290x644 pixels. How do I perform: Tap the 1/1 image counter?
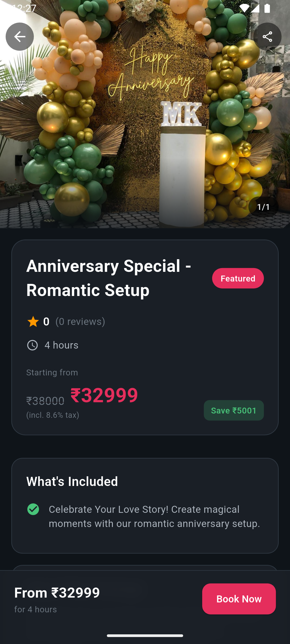coord(263,207)
